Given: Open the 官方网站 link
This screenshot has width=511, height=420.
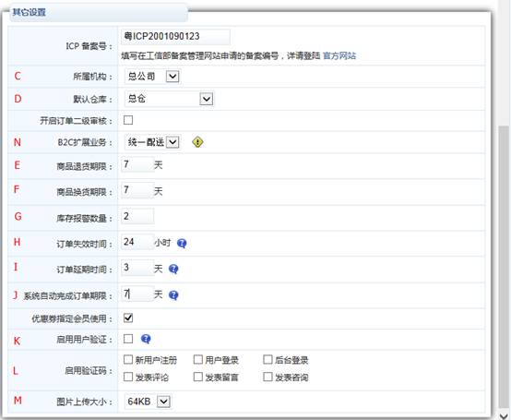Looking at the screenshot, I should 339,56.
